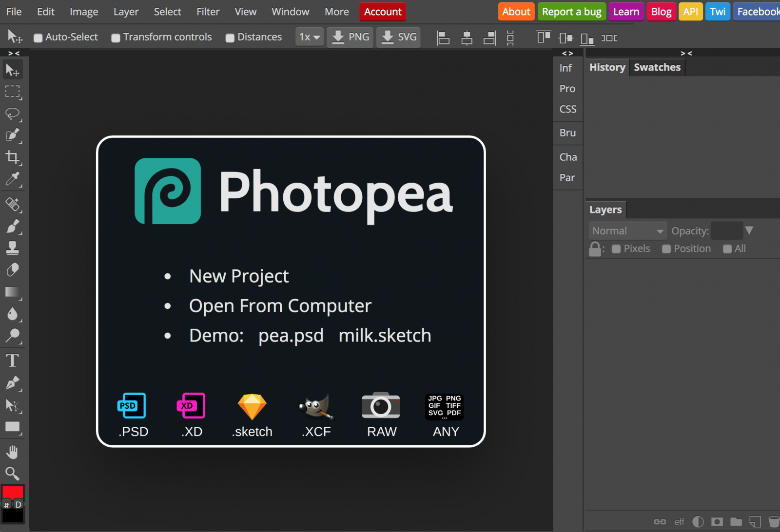
Task: Add adjustment layer half-circle icon
Action: (698, 522)
